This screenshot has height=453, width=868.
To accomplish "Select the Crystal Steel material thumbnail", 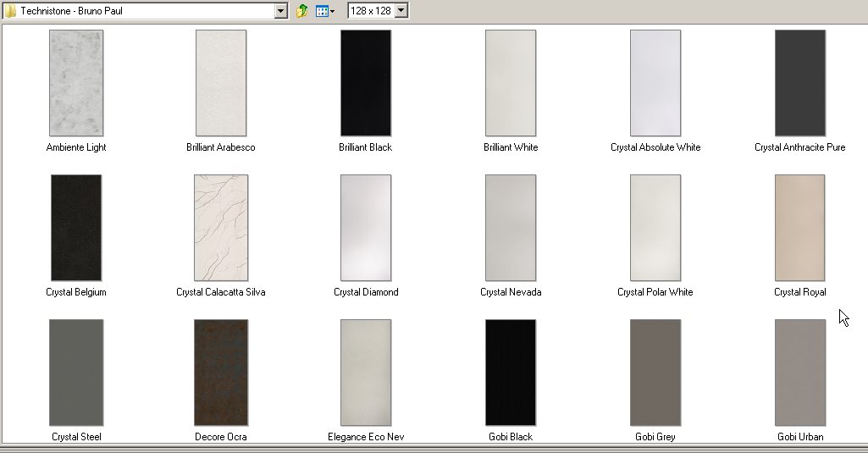I will click(76, 373).
